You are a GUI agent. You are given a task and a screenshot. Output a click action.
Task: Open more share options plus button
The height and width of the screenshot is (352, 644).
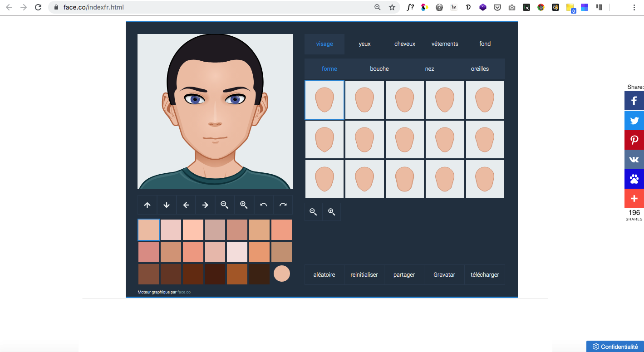click(634, 198)
